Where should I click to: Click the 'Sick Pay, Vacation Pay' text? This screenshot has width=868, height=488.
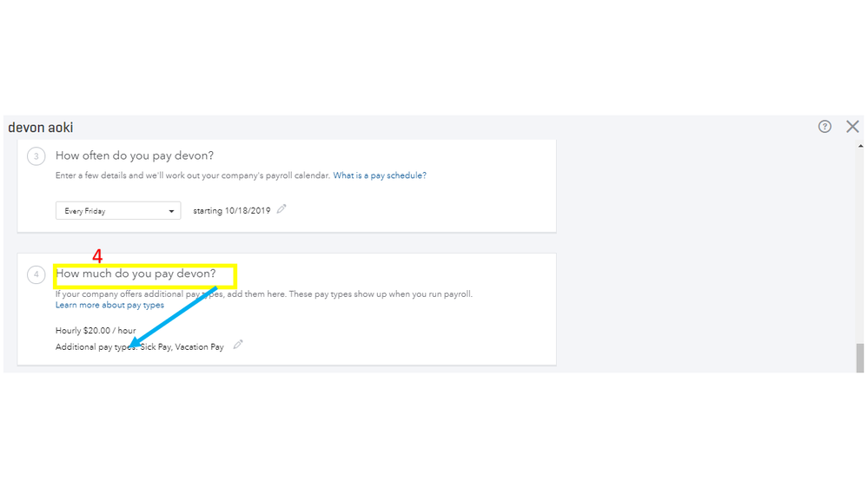pos(182,347)
